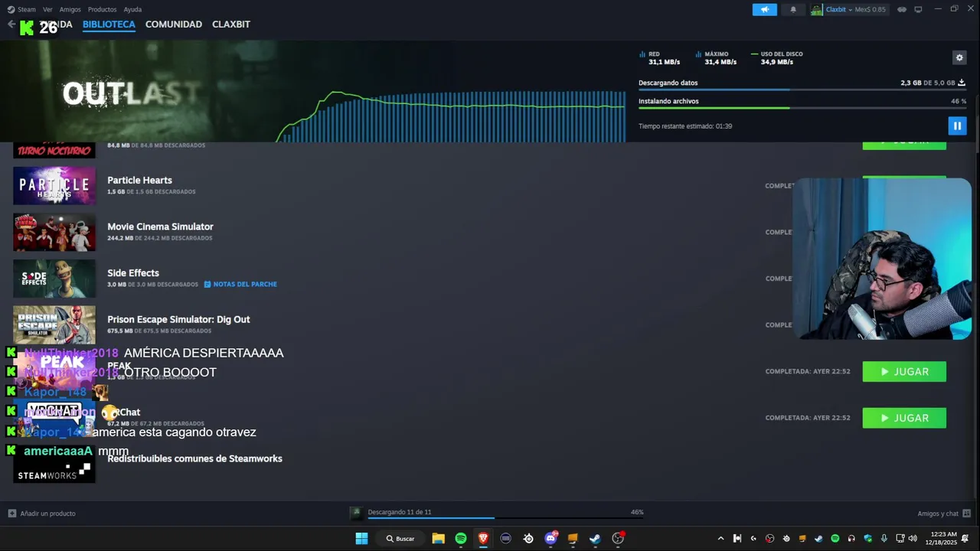This screenshot has height=551, width=980.
Task: Open the Windows Start menu
Action: (x=361, y=539)
